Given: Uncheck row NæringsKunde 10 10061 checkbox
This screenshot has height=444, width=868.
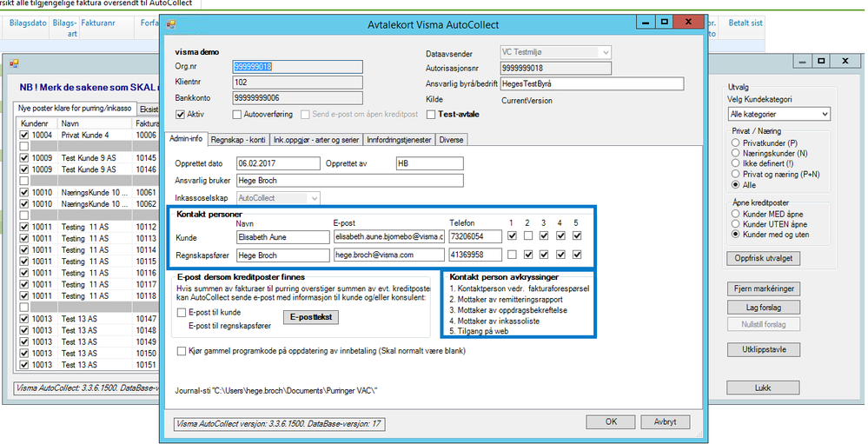Looking at the screenshot, I should click(23, 192).
